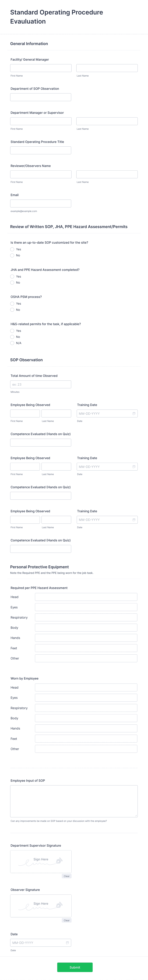Open the calendar for the third Training Date
Viewport: 148px width, 980px height.
134,520
